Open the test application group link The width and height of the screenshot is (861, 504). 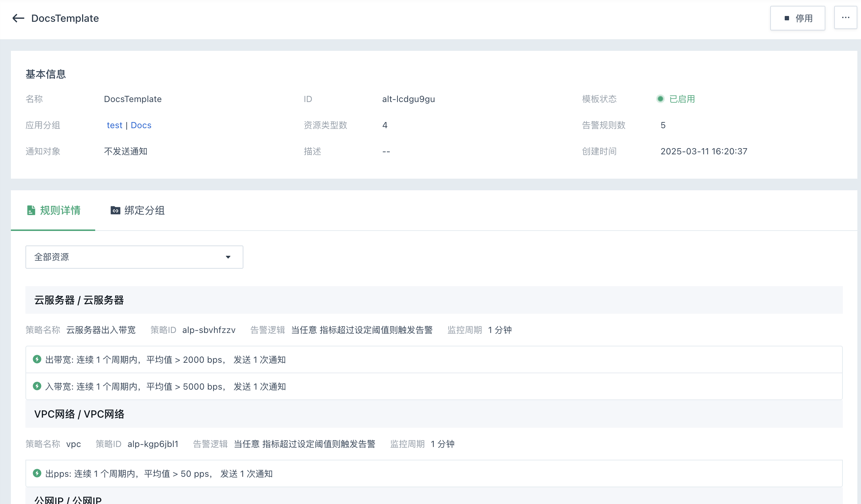pyautogui.click(x=114, y=125)
